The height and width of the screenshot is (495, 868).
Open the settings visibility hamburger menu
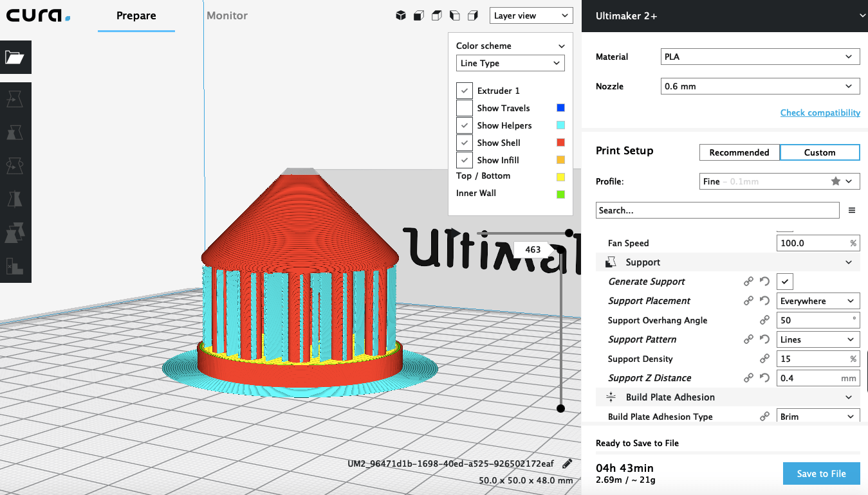pos(852,210)
